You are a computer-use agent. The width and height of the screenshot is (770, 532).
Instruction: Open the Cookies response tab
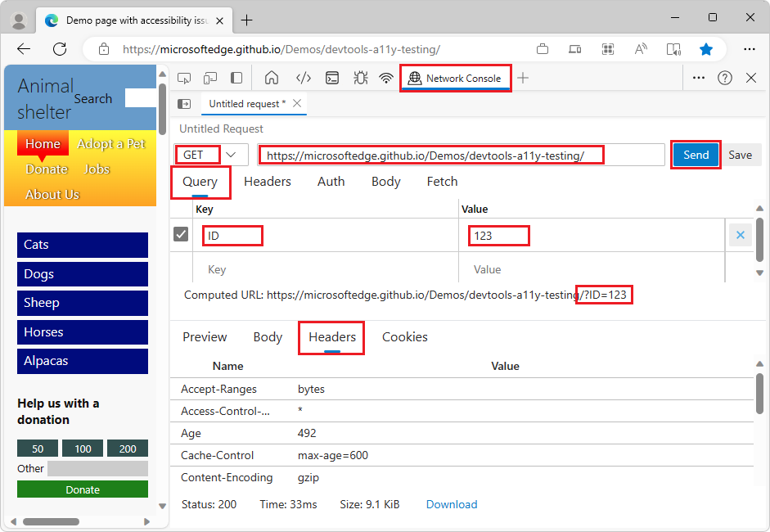tap(404, 337)
